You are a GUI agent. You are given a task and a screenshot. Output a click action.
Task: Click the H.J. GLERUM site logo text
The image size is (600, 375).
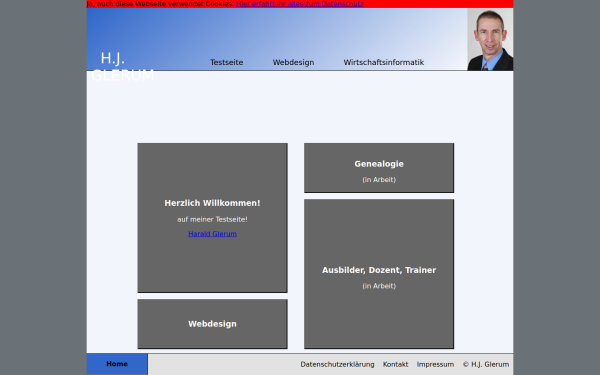pos(122,67)
